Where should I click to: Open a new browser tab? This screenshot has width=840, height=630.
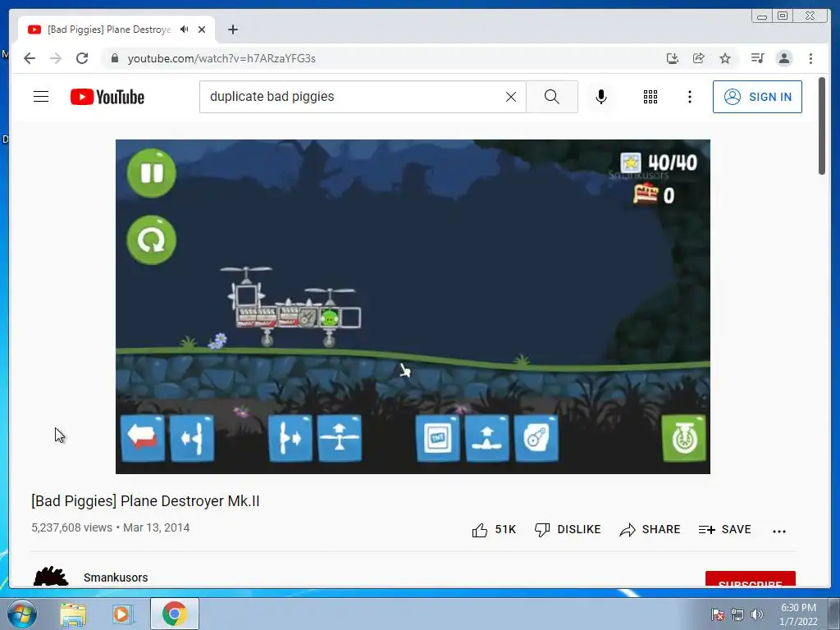pos(232,30)
